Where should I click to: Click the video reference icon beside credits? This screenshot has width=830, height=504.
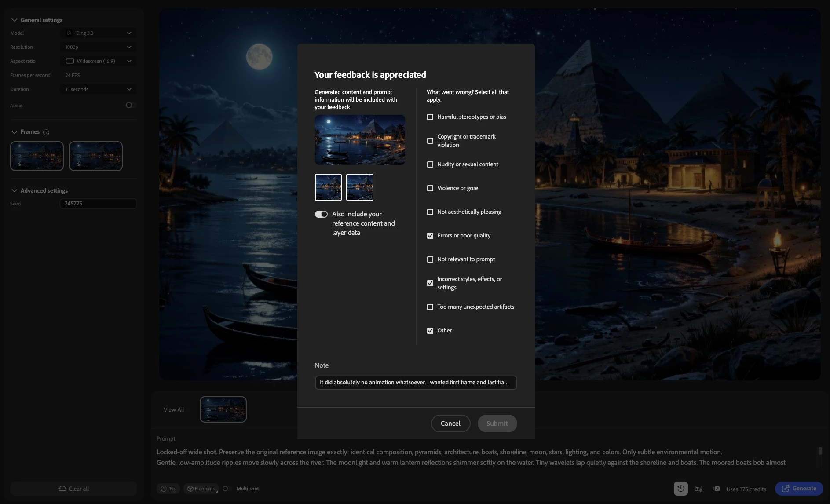click(x=716, y=489)
